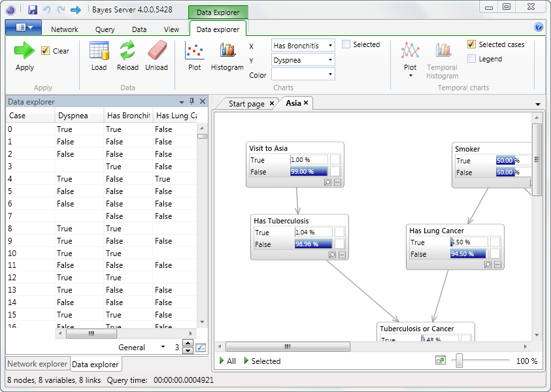Image resolution: width=551 pixels, height=392 pixels.
Task: Click the Network explorer panel button
Action: (x=36, y=364)
